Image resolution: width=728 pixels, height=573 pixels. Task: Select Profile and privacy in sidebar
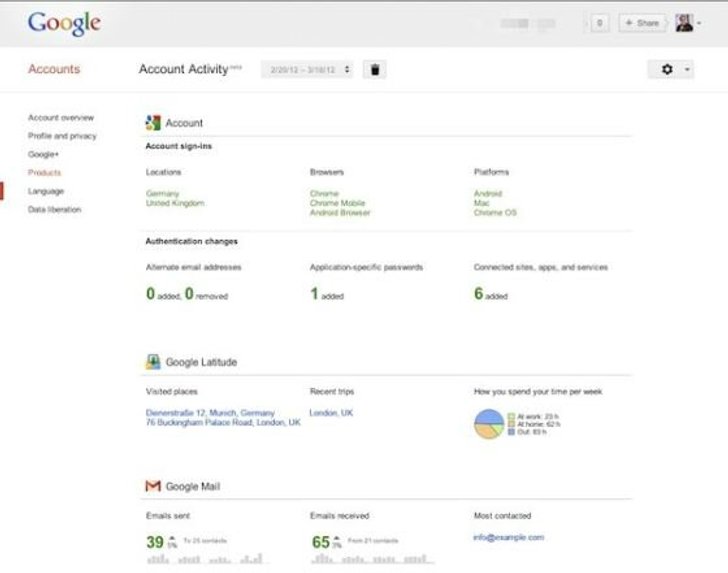click(x=62, y=136)
